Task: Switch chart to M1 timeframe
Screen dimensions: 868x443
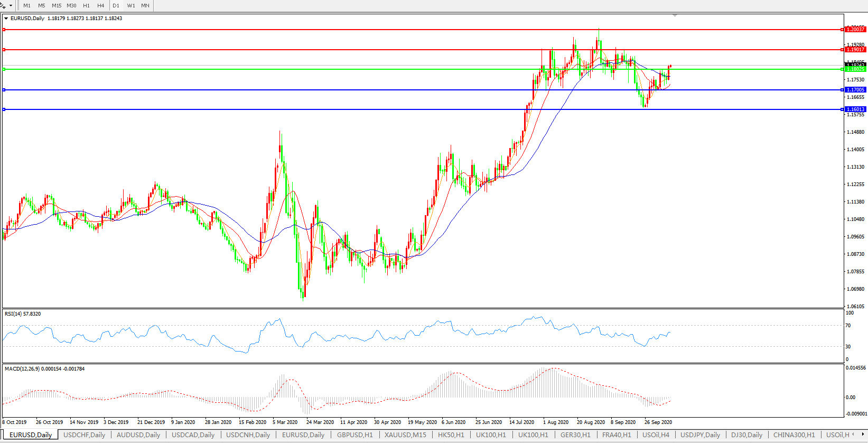Action: tap(27, 6)
